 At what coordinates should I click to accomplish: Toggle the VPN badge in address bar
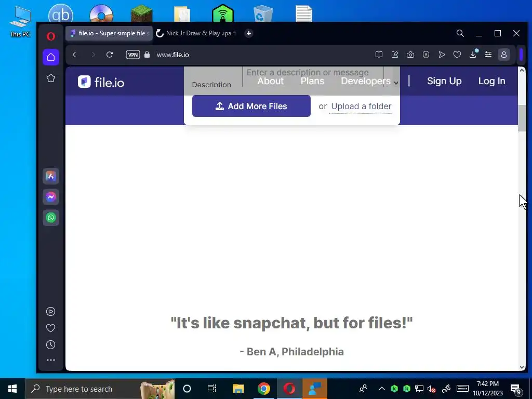click(132, 55)
